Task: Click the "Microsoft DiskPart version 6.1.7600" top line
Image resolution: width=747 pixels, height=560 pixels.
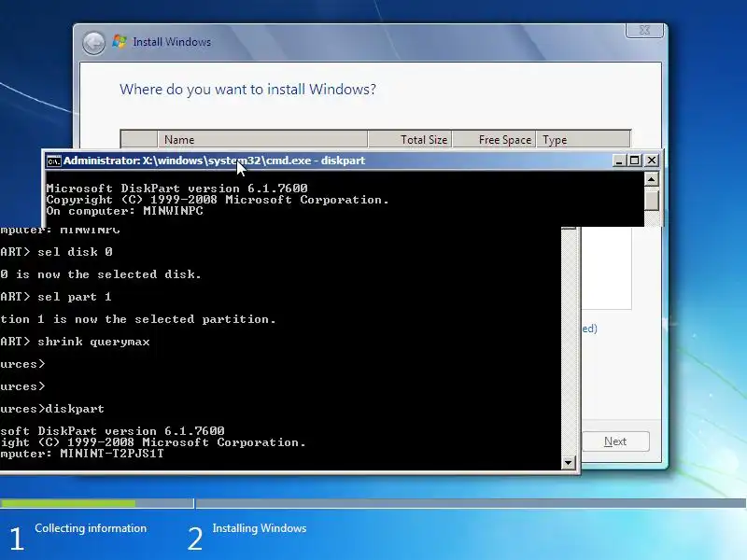Action: tap(176, 189)
